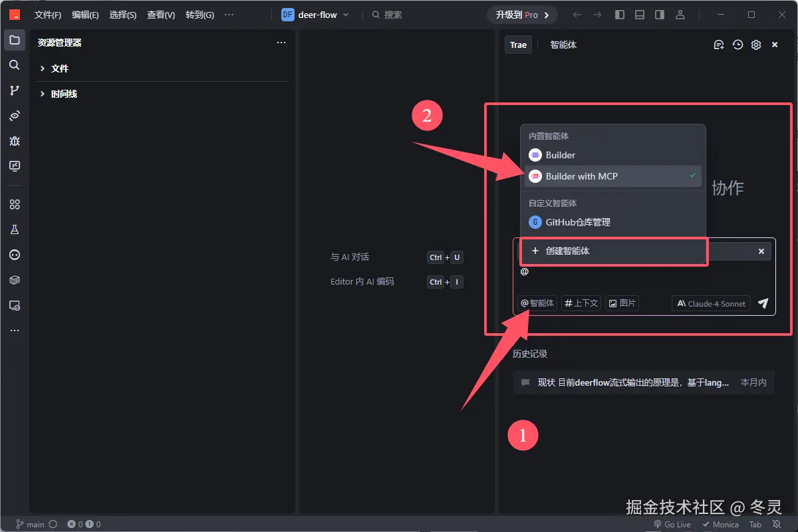Click the #上下文 context button
This screenshot has height=532, width=798.
(x=581, y=303)
